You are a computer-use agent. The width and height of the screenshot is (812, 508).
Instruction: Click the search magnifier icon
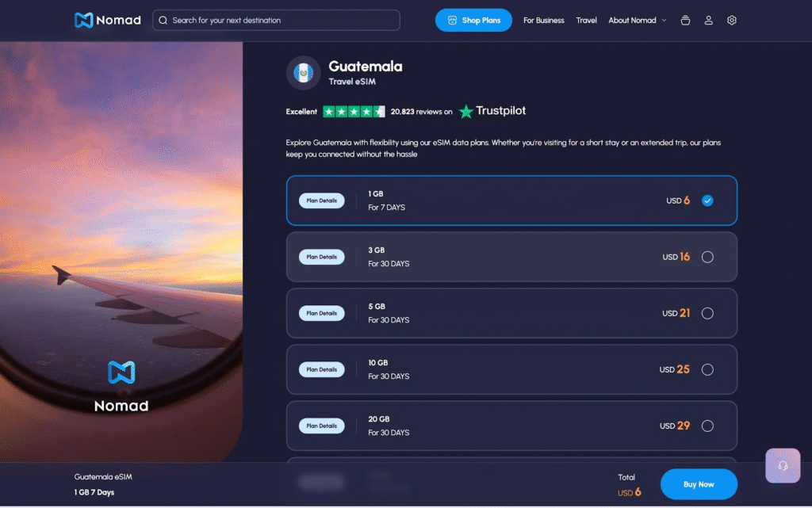pos(163,20)
